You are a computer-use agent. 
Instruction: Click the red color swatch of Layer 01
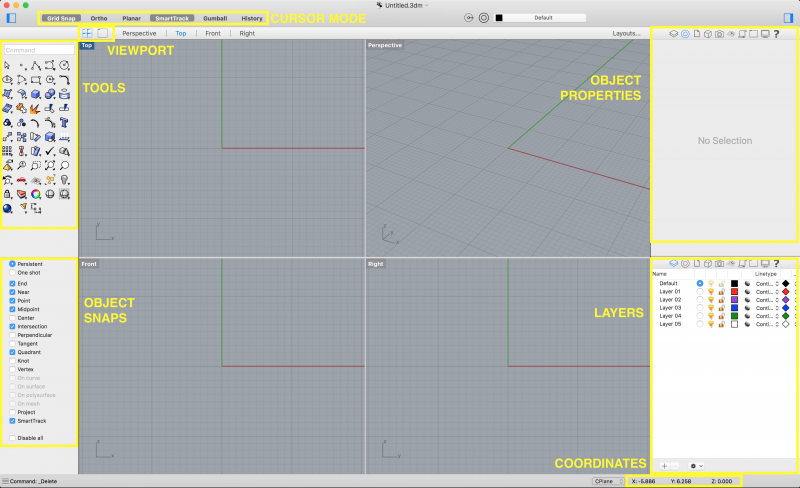[x=734, y=291]
